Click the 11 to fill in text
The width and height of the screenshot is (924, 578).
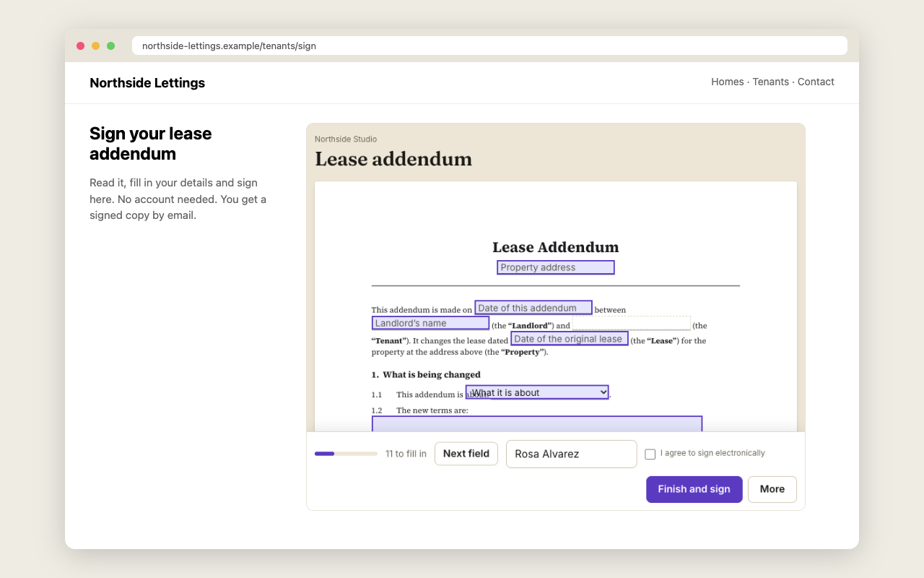pos(406,454)
